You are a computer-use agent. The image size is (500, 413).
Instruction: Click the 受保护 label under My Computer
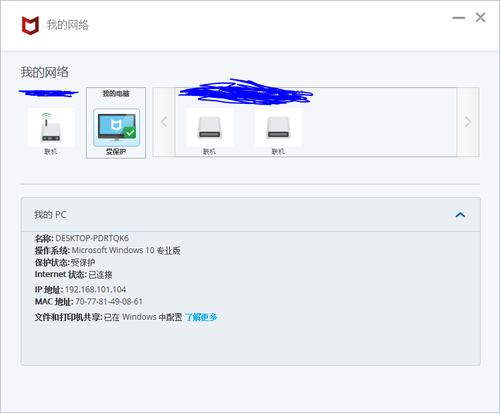click(116, 152)
